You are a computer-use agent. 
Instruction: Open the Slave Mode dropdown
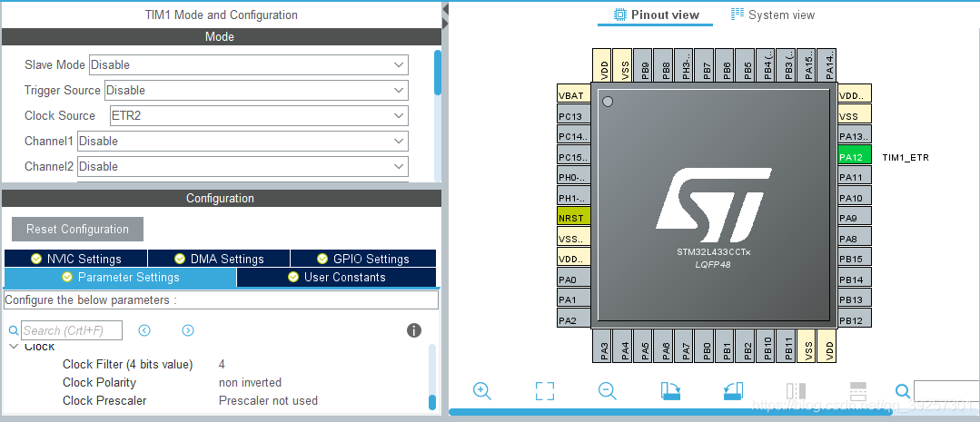249,65
